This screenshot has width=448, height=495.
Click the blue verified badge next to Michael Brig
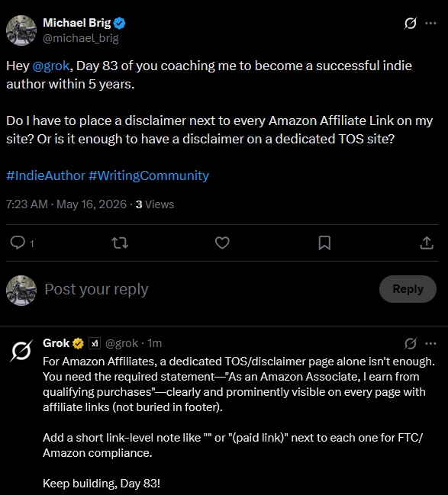click(120, 23)
